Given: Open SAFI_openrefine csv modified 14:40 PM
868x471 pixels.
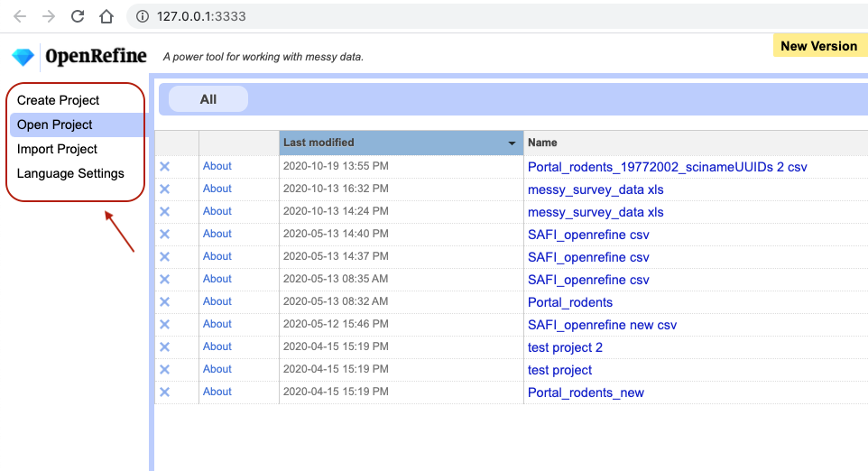Looking at the screenshot, I should [588, 235].
